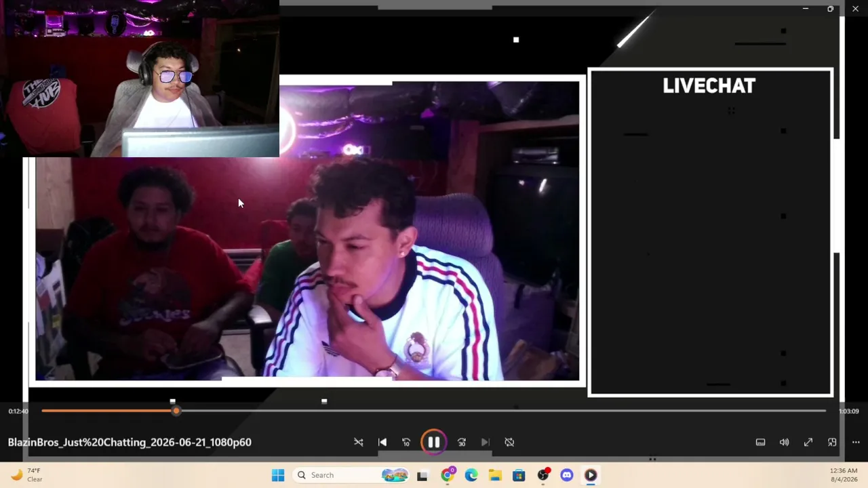Screen dimensions: 868x488
Task: Click the Media Player taskbar icon
Action: [591, 475]
